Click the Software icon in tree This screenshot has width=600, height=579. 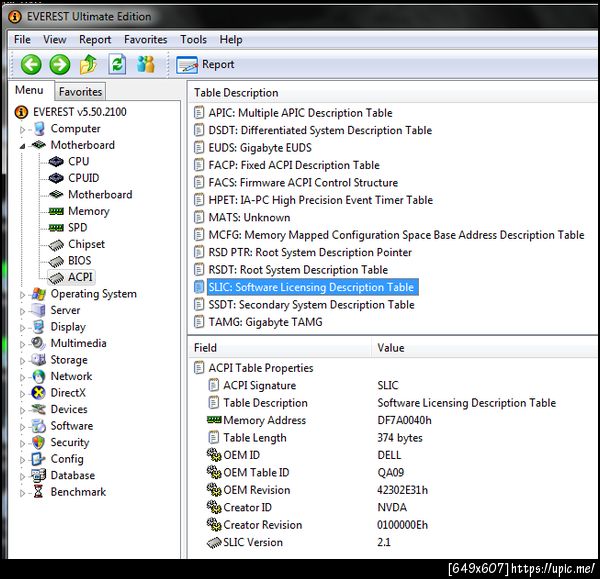click(x=39, y=426)
